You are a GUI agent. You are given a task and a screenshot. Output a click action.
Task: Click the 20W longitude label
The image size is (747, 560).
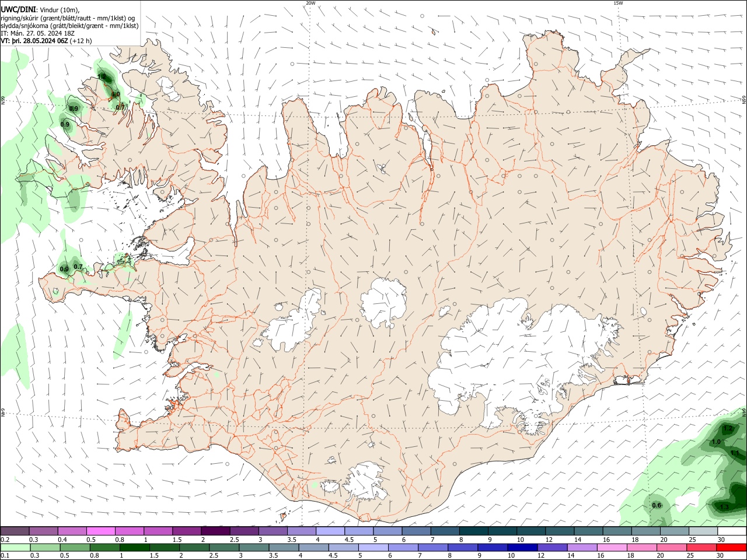click(310, 3)
